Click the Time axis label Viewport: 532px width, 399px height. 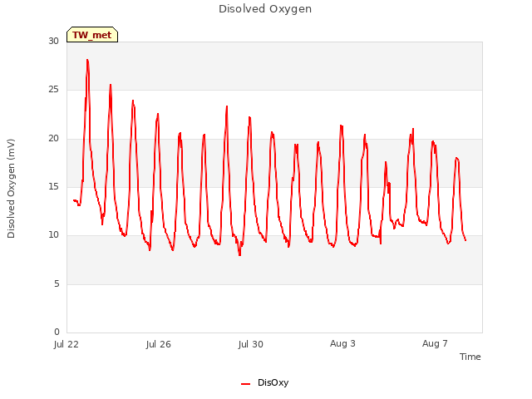pos(470,357)
